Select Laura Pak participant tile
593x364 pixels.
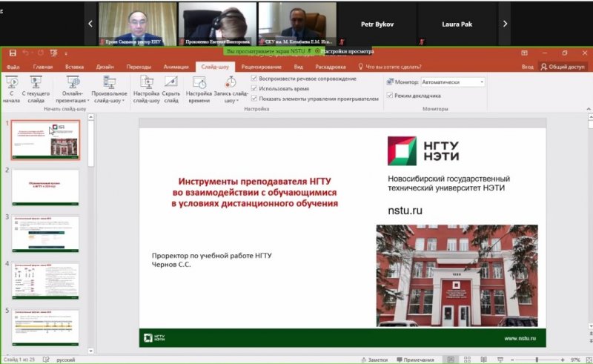pyautogui.click(x=457, y=24)
